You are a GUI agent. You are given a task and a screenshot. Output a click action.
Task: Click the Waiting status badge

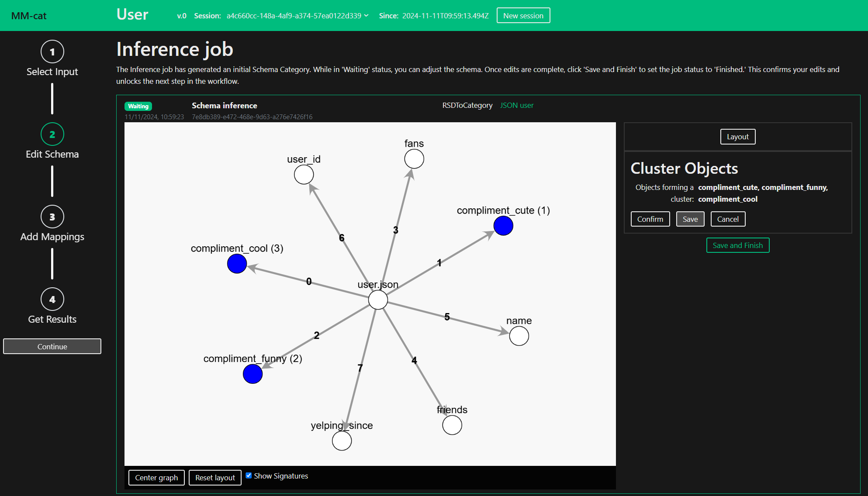click(x=138, y=106)
